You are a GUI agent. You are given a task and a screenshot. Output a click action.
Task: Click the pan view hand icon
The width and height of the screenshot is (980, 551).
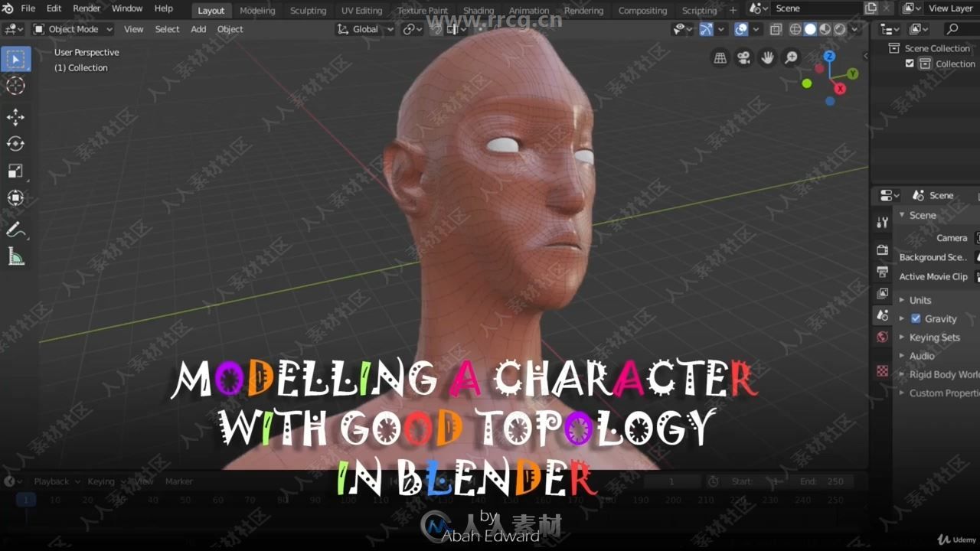click(767, 57)
